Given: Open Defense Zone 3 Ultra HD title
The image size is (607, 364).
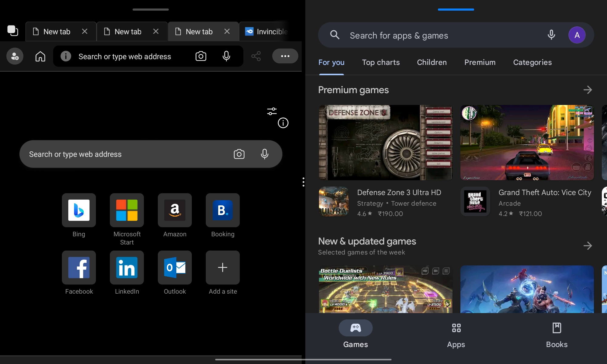Looking at the screenshot, I should pyautogui.click(x=399, y=193).
